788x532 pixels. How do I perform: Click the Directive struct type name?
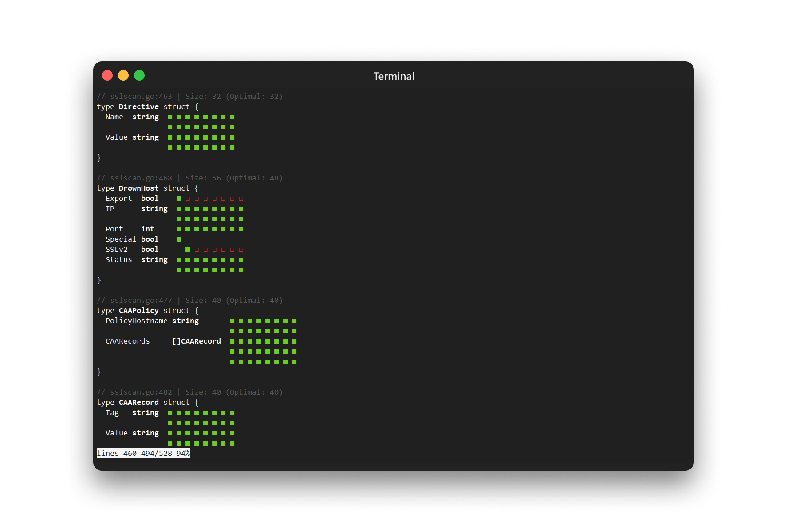point(138,106)
